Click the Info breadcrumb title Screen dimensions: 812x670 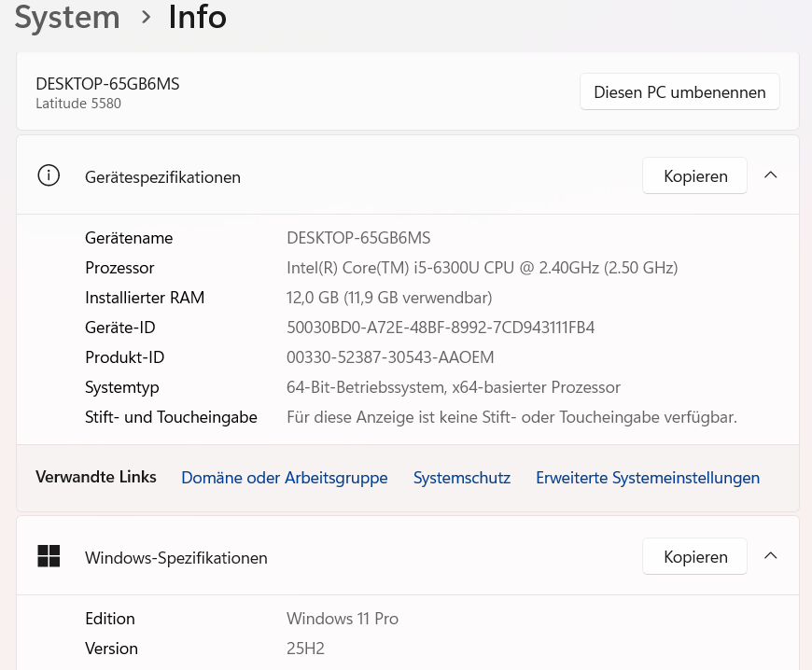tap(197, 17)
